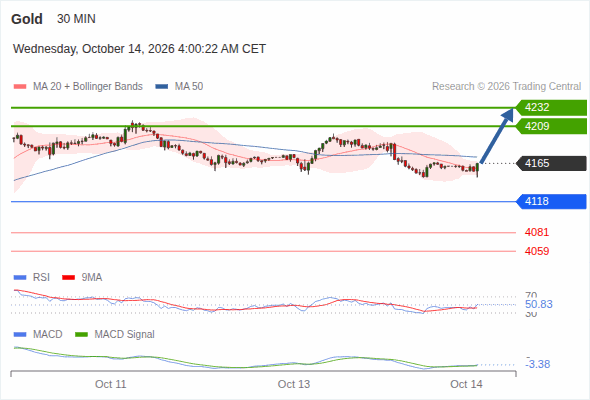The image size is (590, 400).
Task: Click the MACD value -3.38
Action: click(538, 364)
